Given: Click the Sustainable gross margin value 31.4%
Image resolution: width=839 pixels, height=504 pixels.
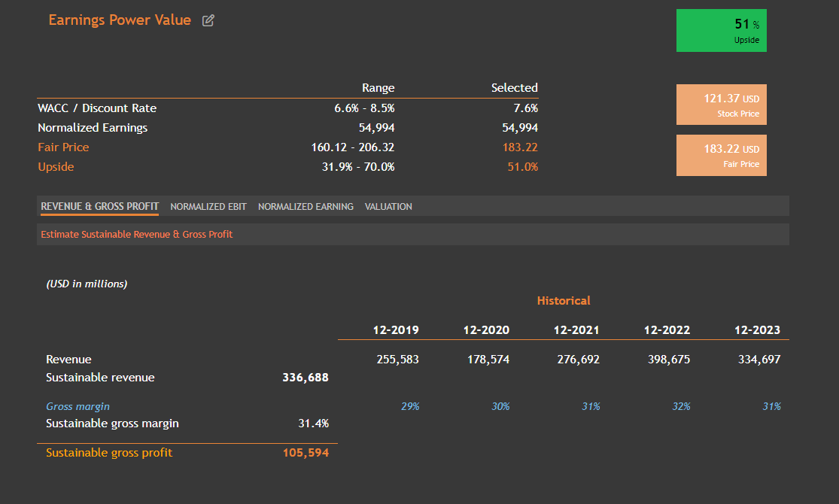Looking at the screenshot, I should [313, 424].
